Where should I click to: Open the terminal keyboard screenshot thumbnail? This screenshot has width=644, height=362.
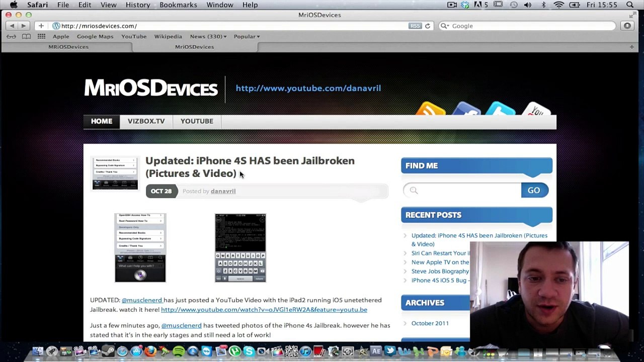[x=240, y=248]
